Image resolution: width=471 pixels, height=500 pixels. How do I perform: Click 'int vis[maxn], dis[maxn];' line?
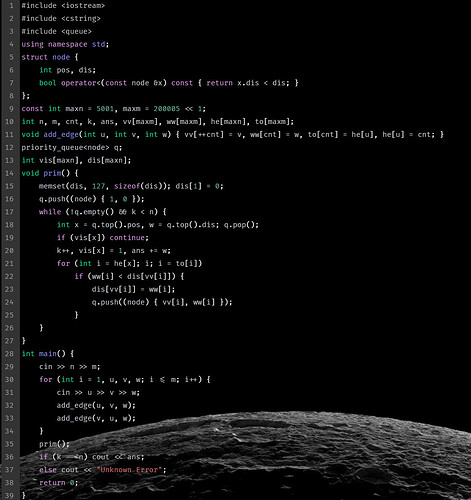pyautogui.click(x=76, y=161)
